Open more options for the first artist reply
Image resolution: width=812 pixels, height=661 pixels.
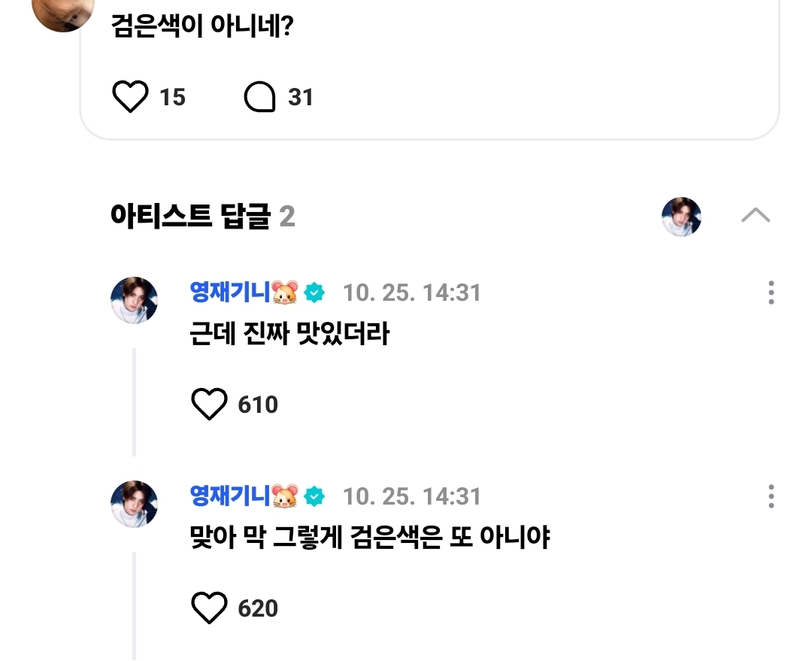coord(771,293)
